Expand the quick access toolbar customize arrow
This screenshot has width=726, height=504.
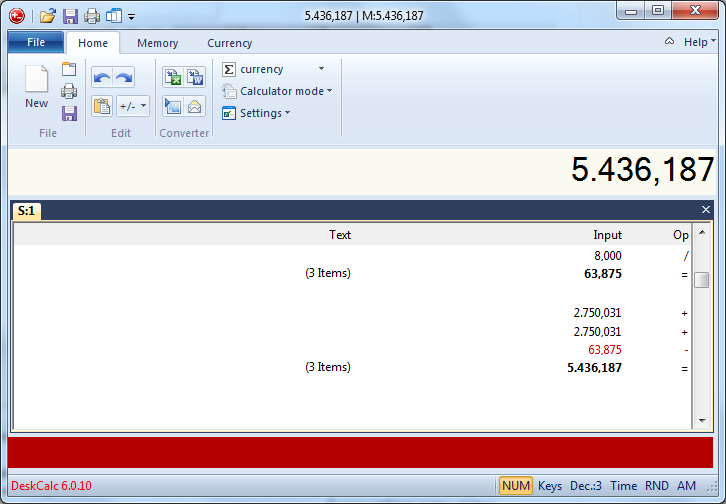click(x=131, y=17)
